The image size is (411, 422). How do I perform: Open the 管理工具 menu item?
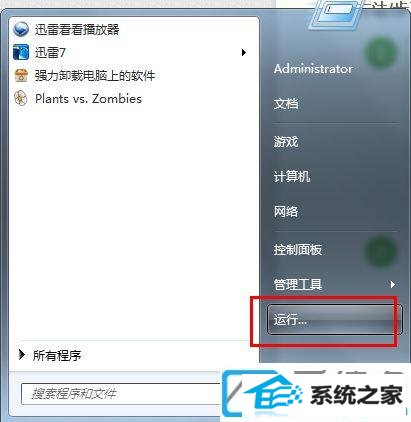click(x=298, y=284)
